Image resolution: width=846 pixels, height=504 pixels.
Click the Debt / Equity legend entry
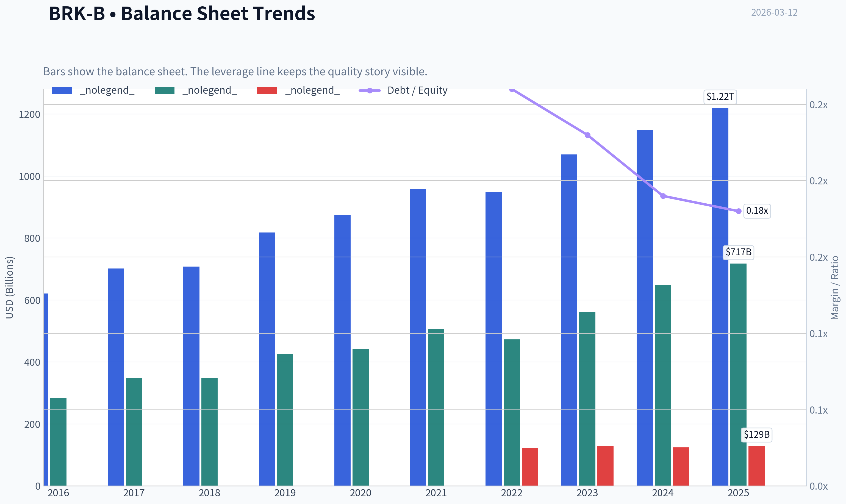(x=403, y=90)
